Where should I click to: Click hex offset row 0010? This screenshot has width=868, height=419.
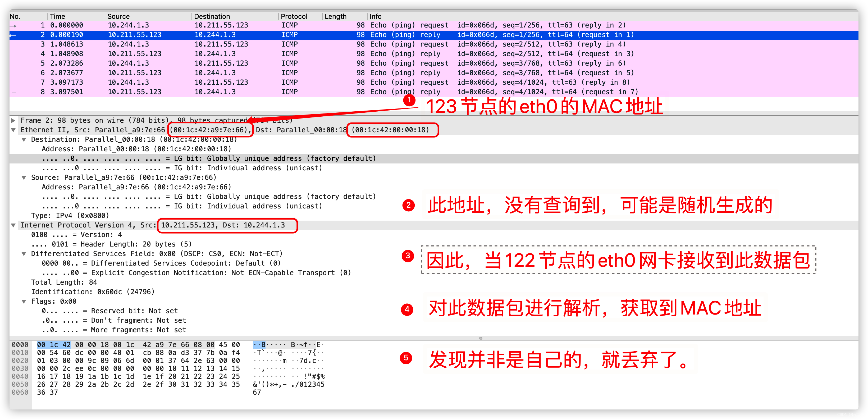[x=20, y=353]
